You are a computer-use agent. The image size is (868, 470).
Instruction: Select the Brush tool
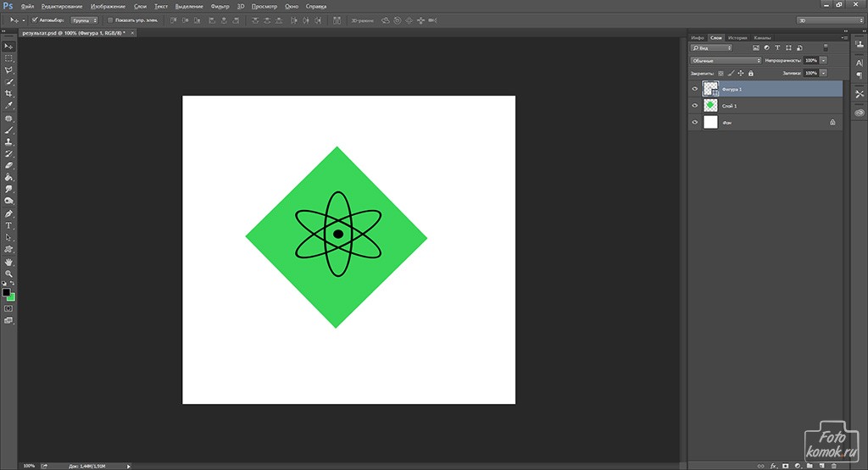click(8, 130)
